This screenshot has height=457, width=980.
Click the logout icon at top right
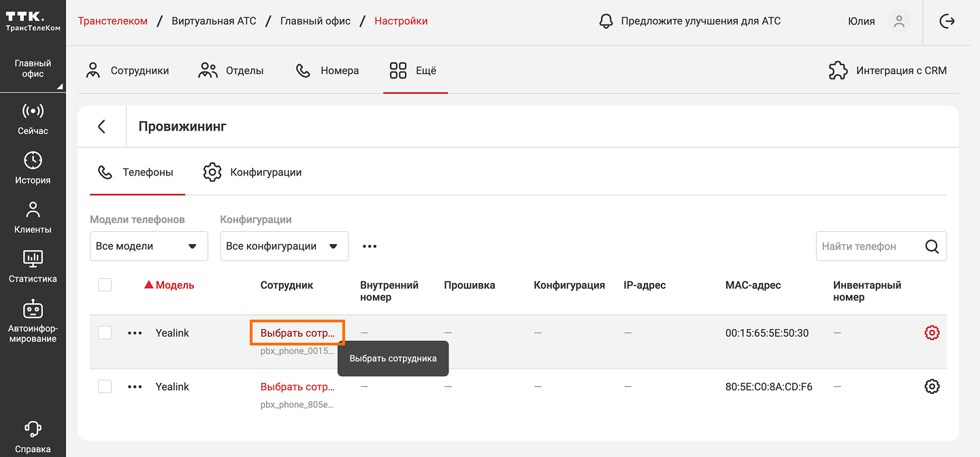(947, 21)
